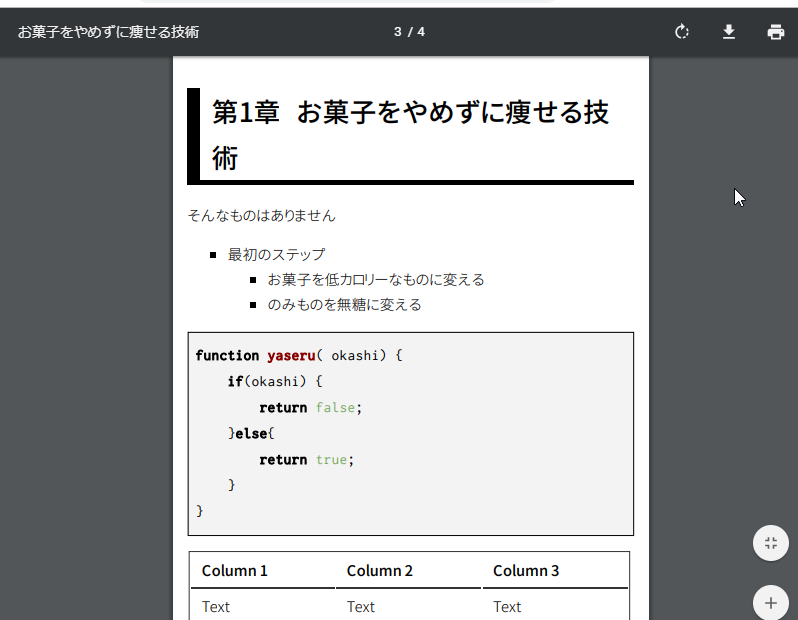Viewport: 798px width, 620px height.
Task: Click the function name yaseru in the code
Action: (291, 355)
